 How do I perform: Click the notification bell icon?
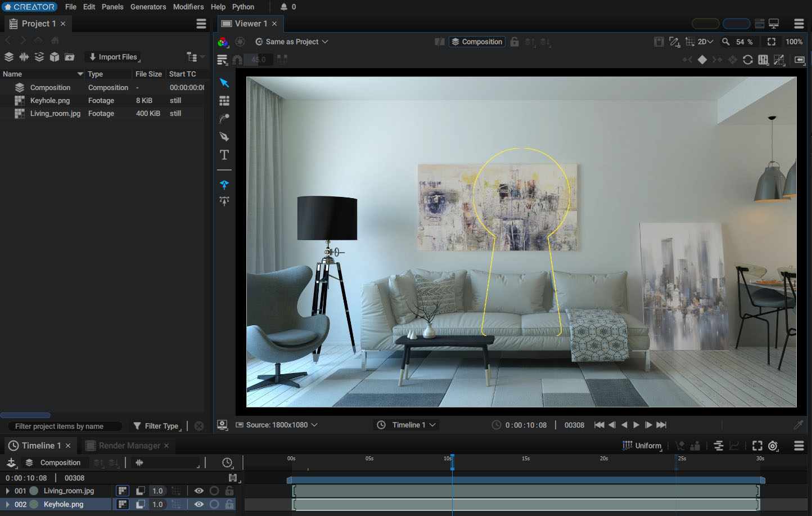click(x=284, y=7)
